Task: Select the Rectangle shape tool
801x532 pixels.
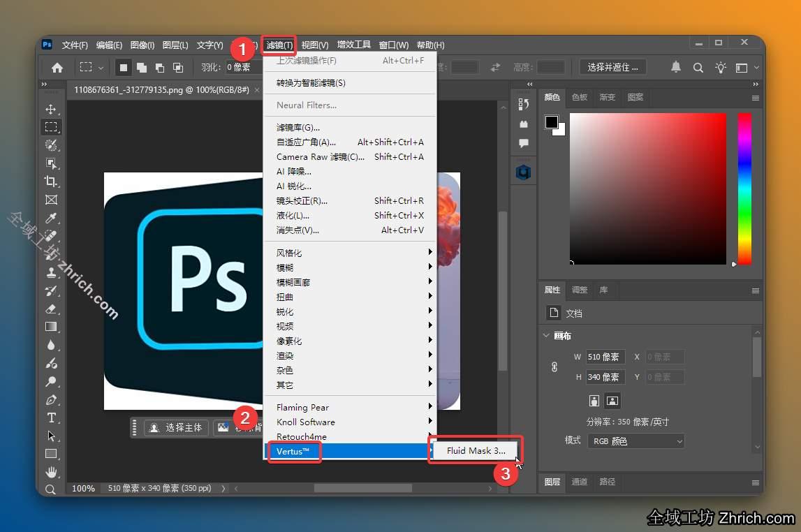Action: click(x=50, y=454)
